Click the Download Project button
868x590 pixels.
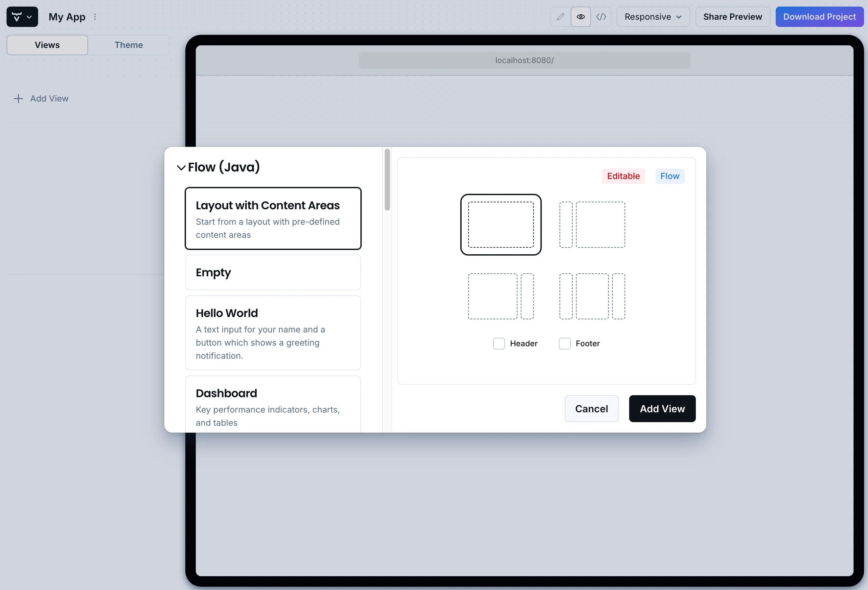coord(819,16)
